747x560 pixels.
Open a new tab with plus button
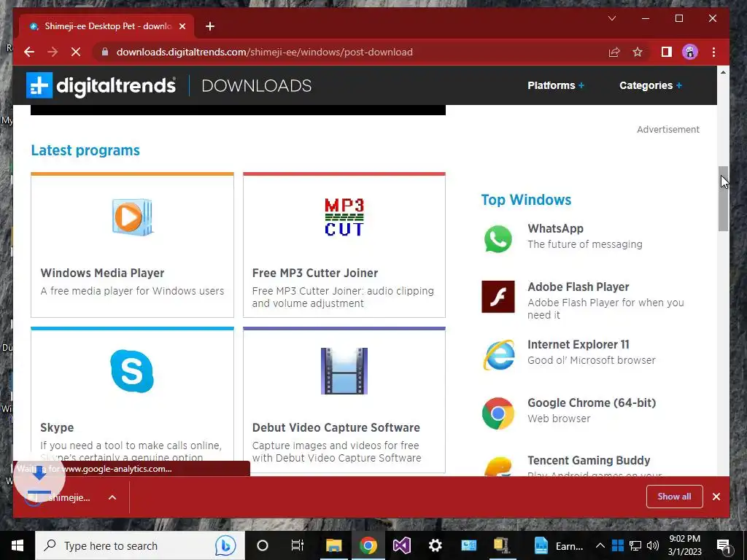tap(210, 26)
